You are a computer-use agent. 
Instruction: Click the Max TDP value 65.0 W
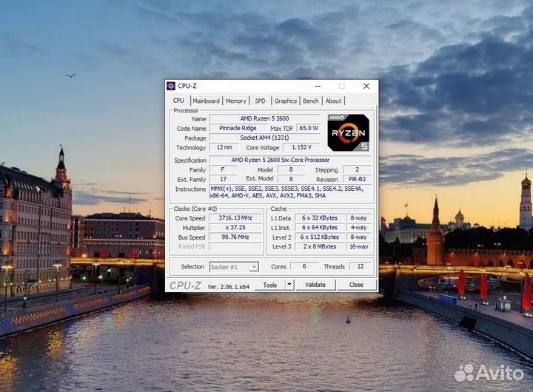tap(308, 128)
